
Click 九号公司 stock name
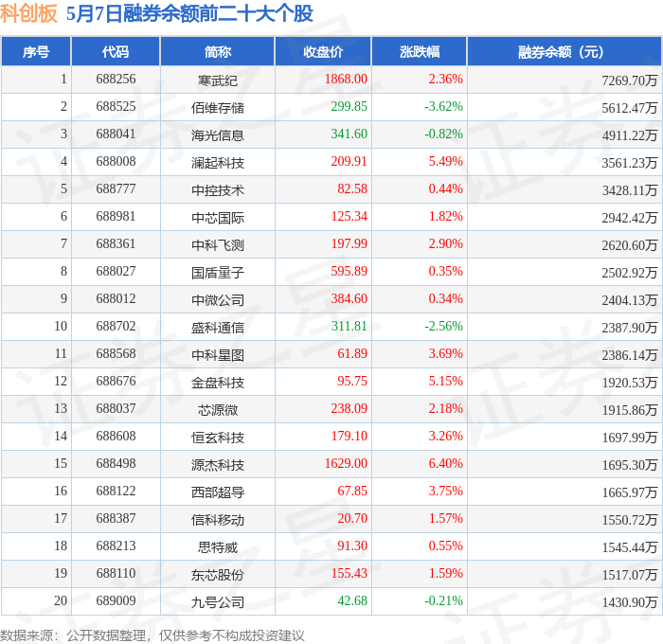pyautogui.click(x=217, y=602)
